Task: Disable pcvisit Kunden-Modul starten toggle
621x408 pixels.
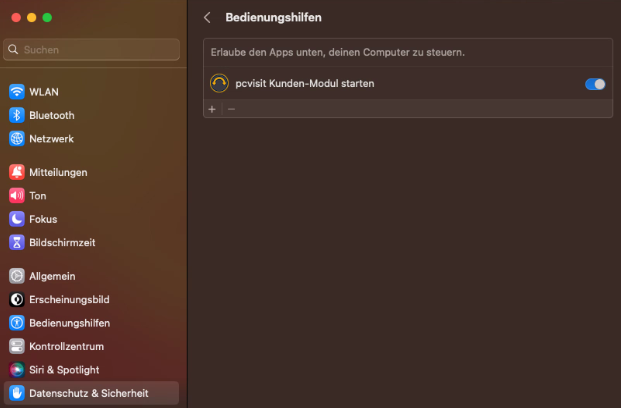Action: point(595,84)
